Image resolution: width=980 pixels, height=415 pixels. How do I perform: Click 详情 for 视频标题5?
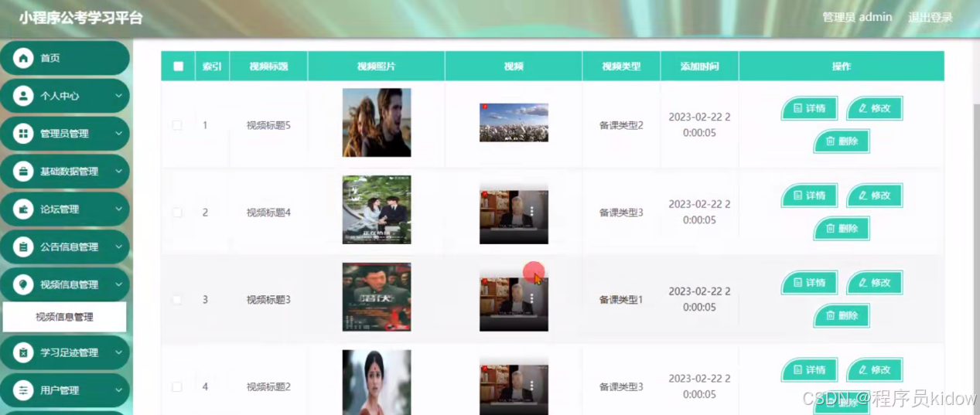[x=809, y=108]
